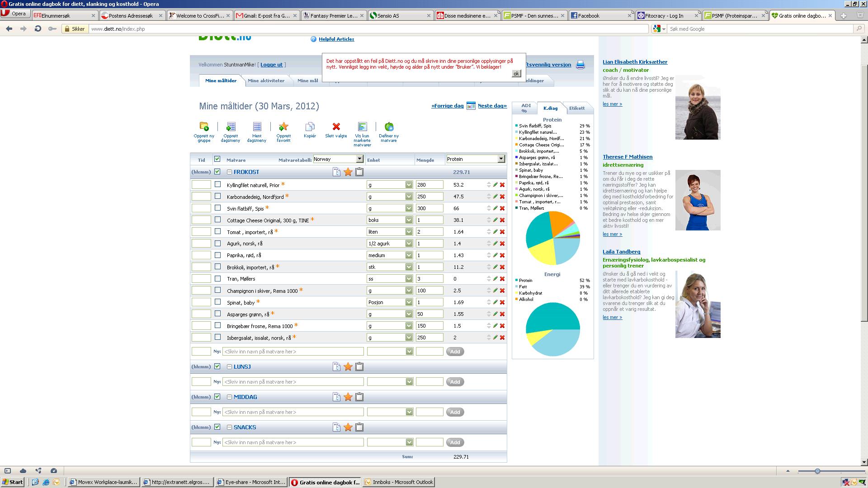This screenshot has width=868, height=488.
Task: Open the calendar icon between day links
Action: (471, 106)
